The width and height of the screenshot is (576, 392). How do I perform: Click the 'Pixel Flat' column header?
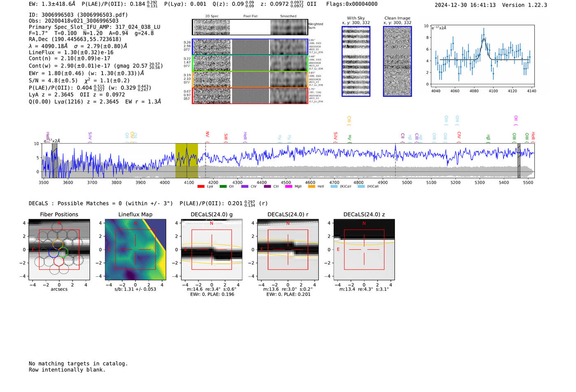pos(250,16)
